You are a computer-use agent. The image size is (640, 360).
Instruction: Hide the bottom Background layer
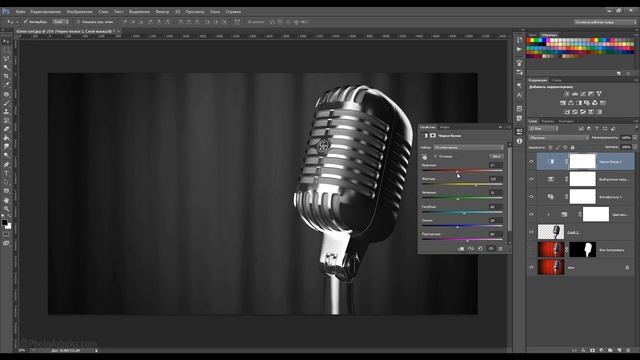(531, 268)
